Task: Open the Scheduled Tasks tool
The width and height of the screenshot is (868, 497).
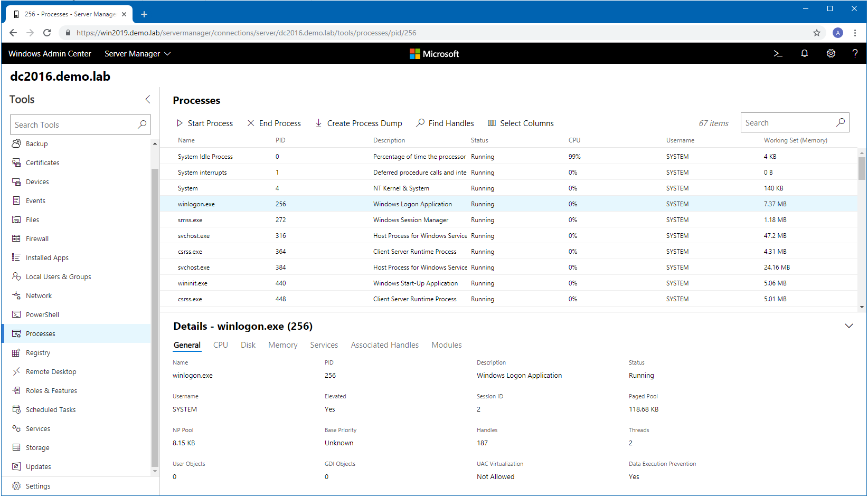Action: [50, 409]
